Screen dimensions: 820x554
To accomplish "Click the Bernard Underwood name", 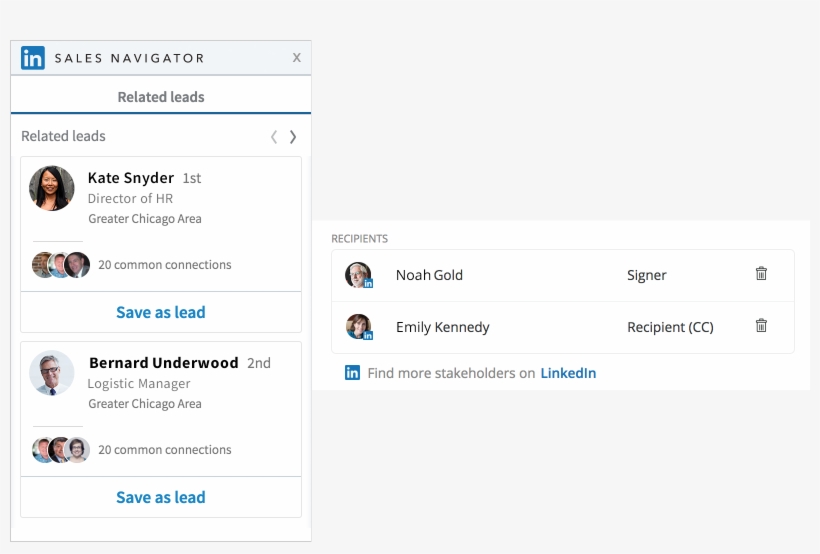I will (164, 363).
